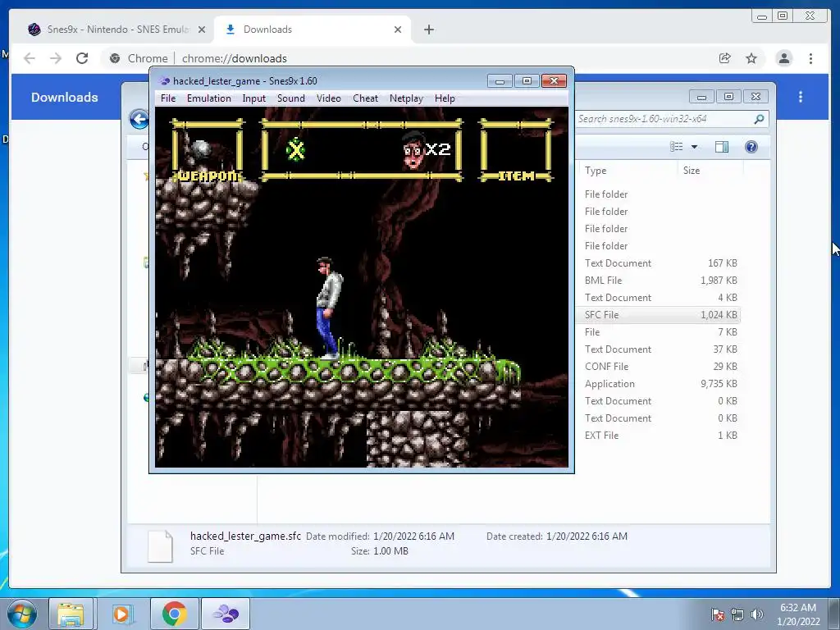This screenshot has height=630, width=840.
Task: Open the Windows Start button
Action: (x=21, y=614)
